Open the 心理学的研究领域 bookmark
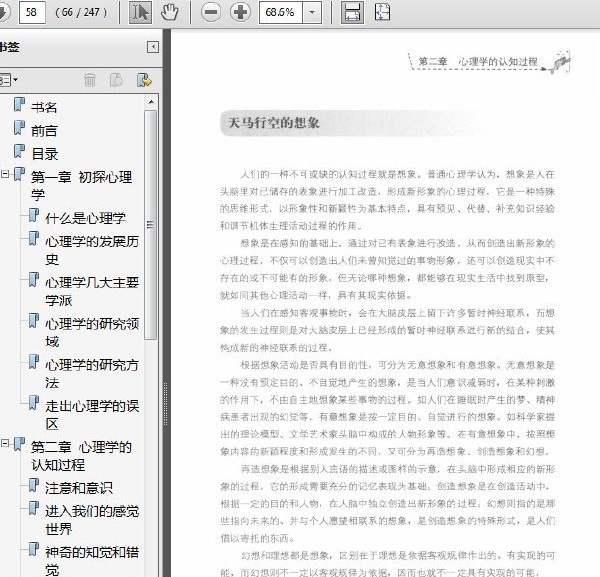This screenshot has height=577, width=600. pos(92,333)
